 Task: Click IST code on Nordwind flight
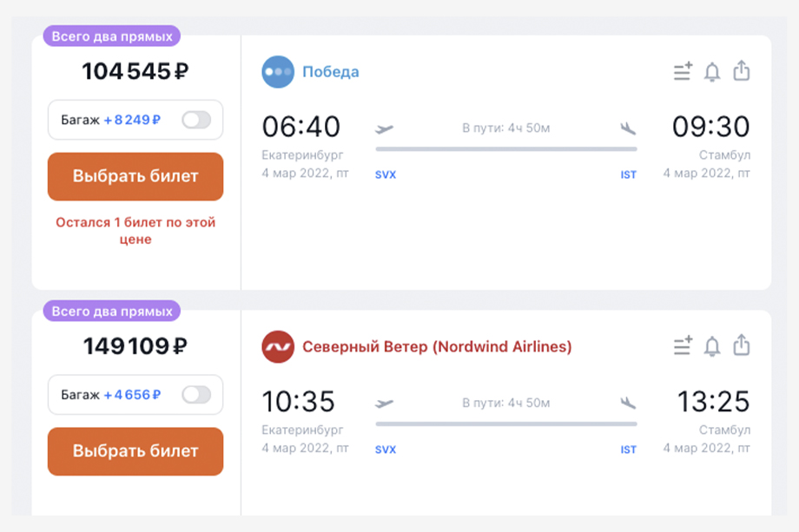628,450
